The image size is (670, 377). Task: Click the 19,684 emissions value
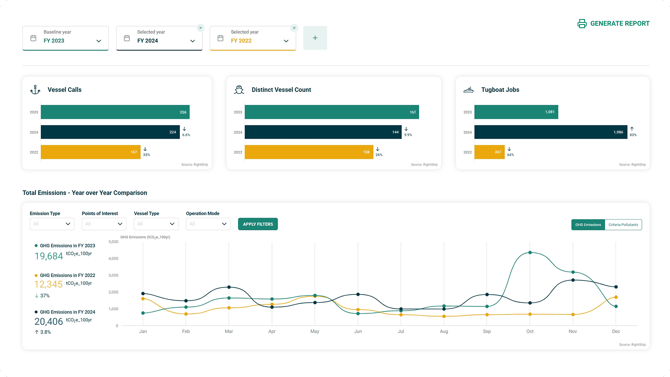point(49,256)
